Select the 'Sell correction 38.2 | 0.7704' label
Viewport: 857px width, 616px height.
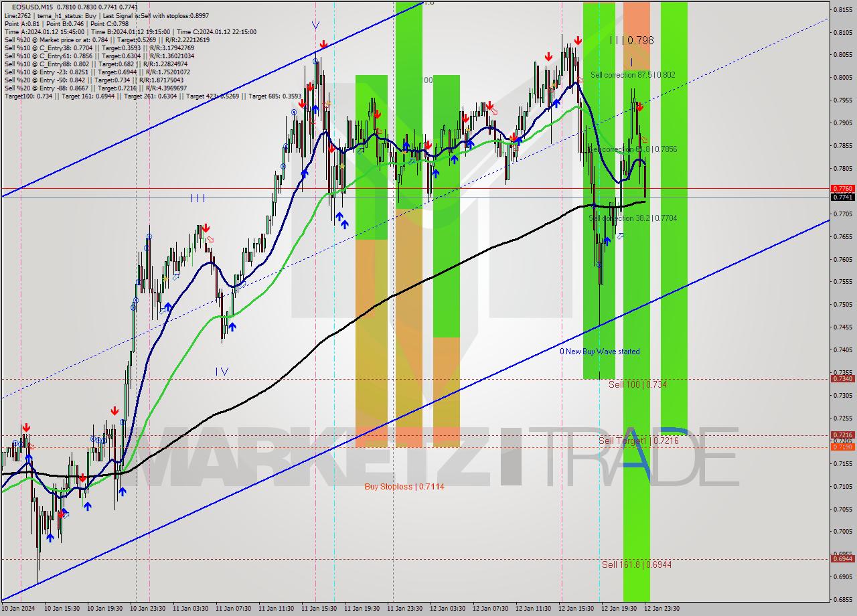[x=633, y=218]
